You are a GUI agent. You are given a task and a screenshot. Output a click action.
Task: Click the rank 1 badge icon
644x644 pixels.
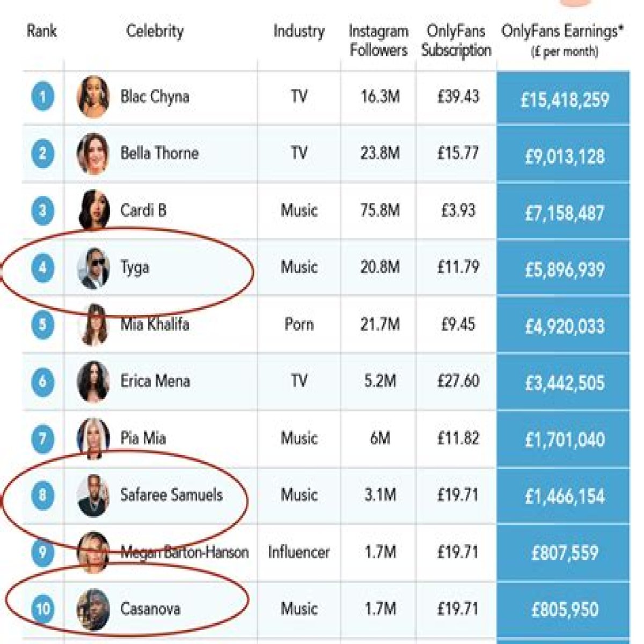[x=42, y=97]
